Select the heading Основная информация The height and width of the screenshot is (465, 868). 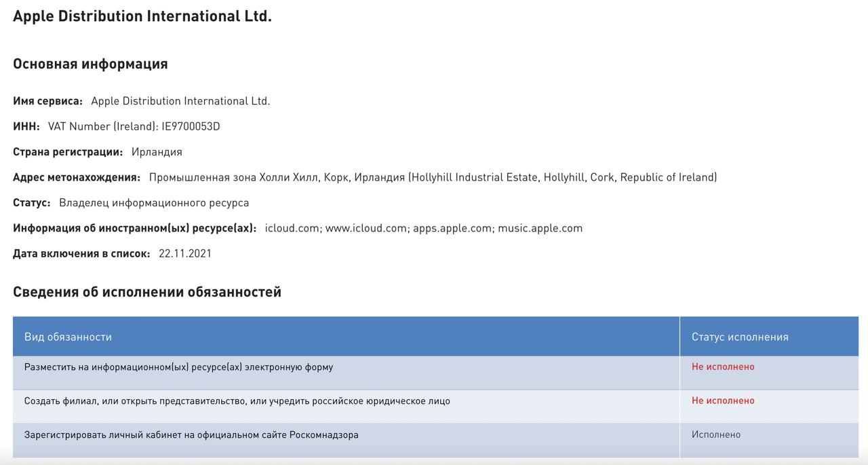[x=90, y=64]
